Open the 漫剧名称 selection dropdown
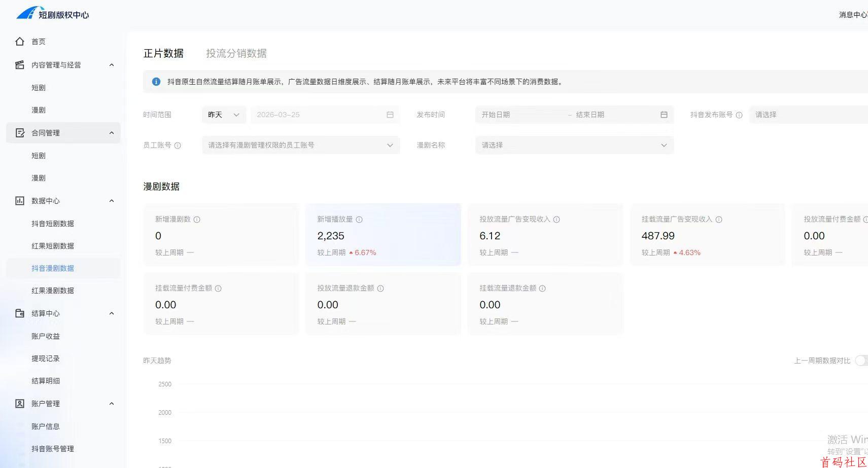 574,146
